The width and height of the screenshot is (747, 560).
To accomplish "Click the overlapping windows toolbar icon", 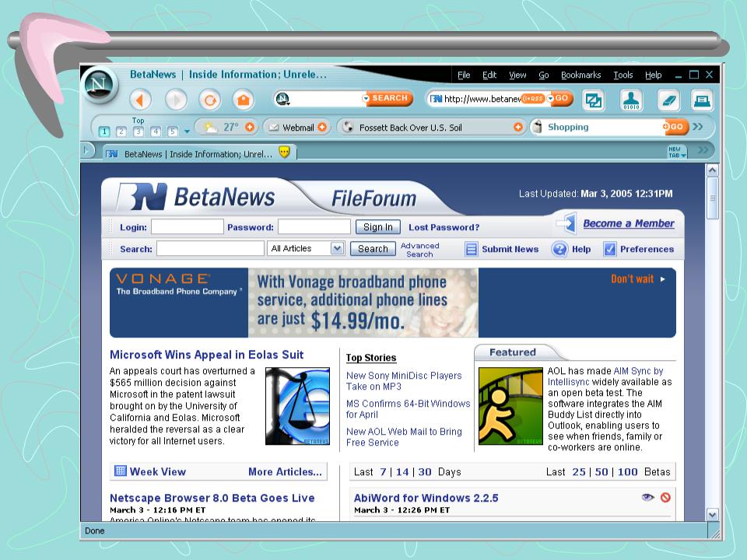I will pos(594,100).
